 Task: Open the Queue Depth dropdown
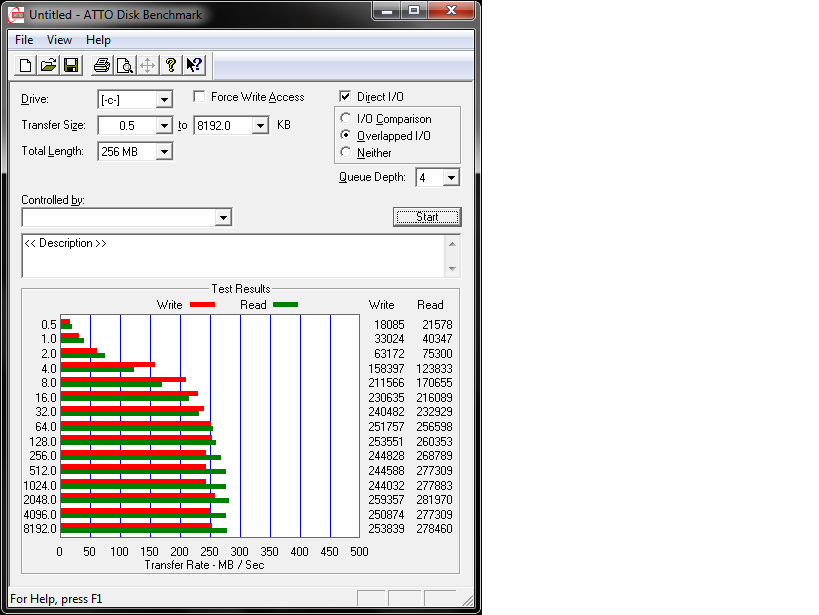pyautogui.click(x=451, y=178)
